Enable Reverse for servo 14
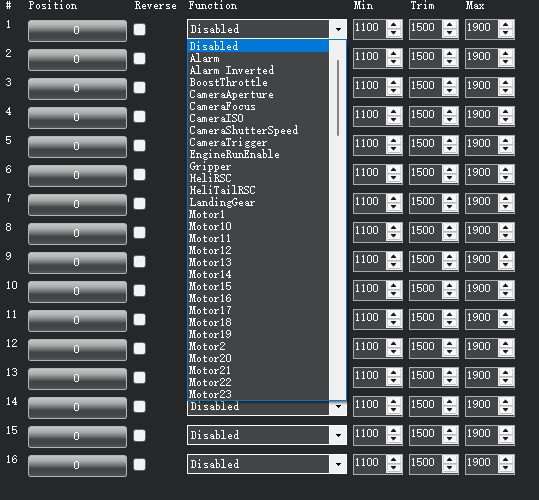This screenshot has height=500, width=539. click(x=140, y=407)
